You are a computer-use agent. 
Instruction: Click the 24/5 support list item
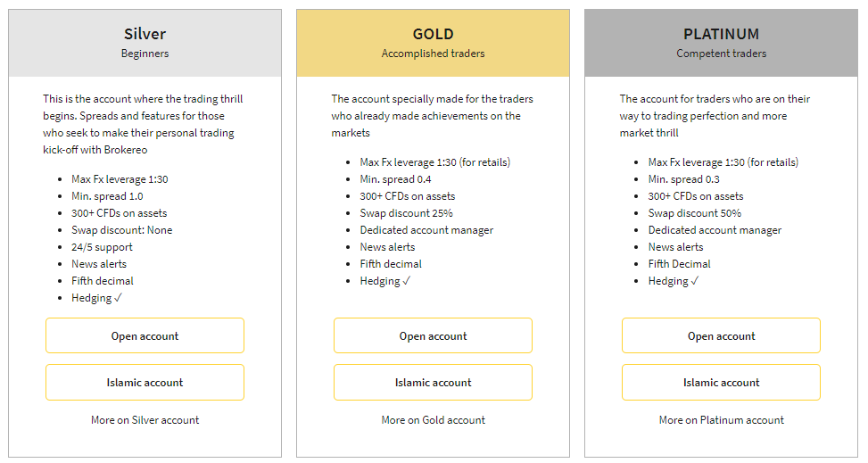pos(102,247)
